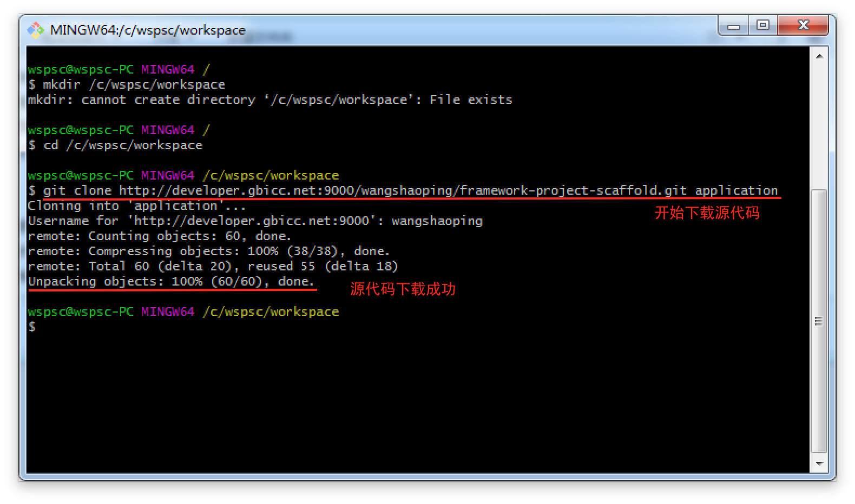Click the 'Cloning into application' output line
This screenshot has height=504, width=855.
pos(137,205)
